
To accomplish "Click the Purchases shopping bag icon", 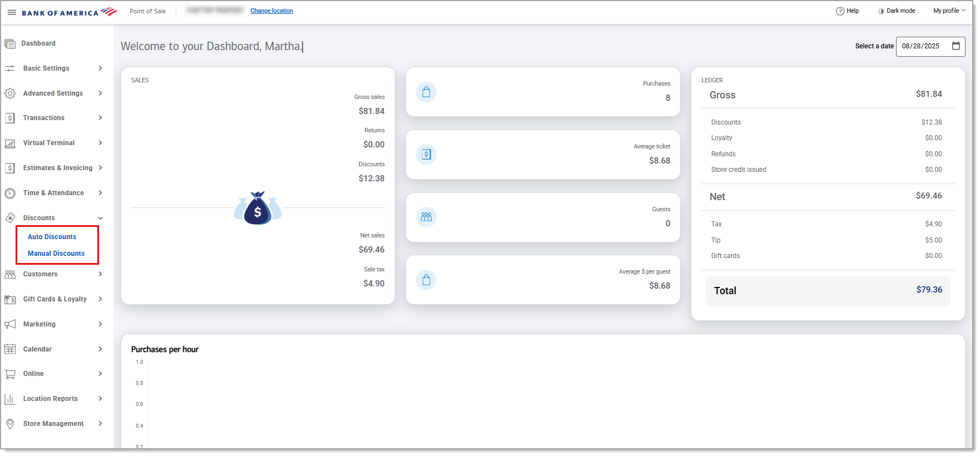I will 427,92.
